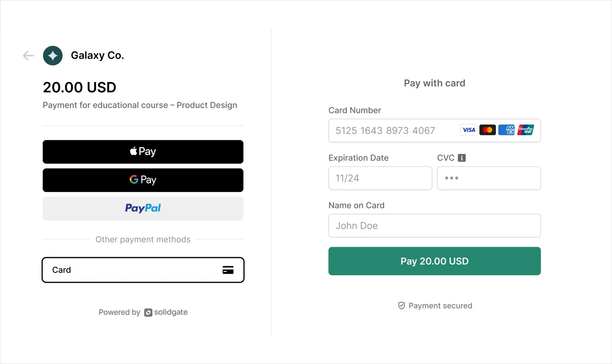Viewport: 612px width, 364px height.
Task: Select the Apple Pay payment option
Action: [143, 152]
